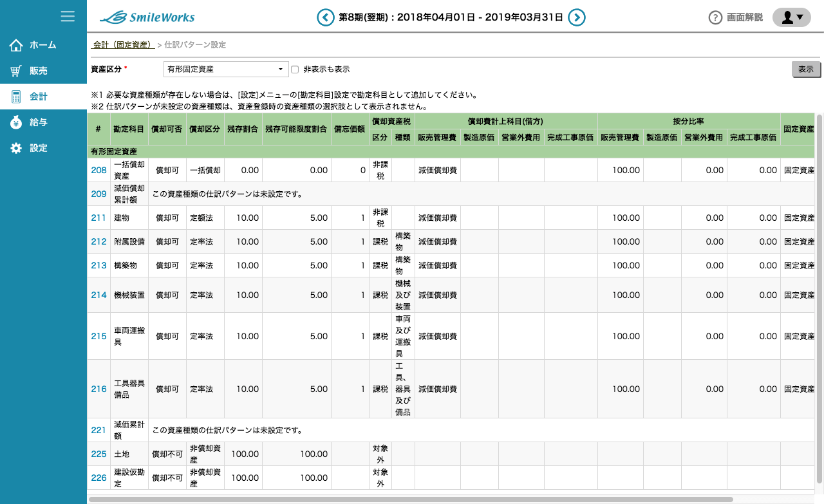This screenshot has width=824, height=504.
Task: Open asset type 221
Action: pos(98,430)
